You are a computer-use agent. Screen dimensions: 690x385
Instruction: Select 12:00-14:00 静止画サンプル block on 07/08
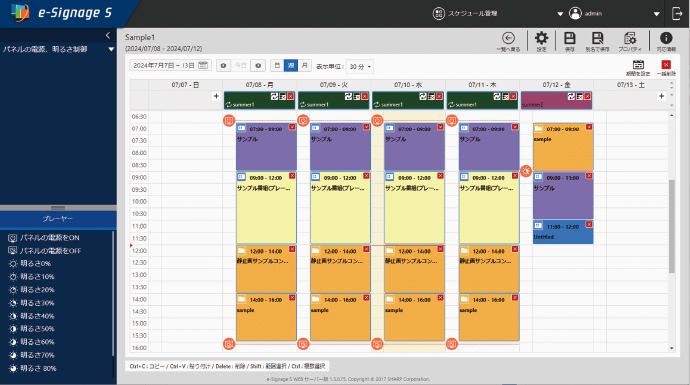[266, 269]
